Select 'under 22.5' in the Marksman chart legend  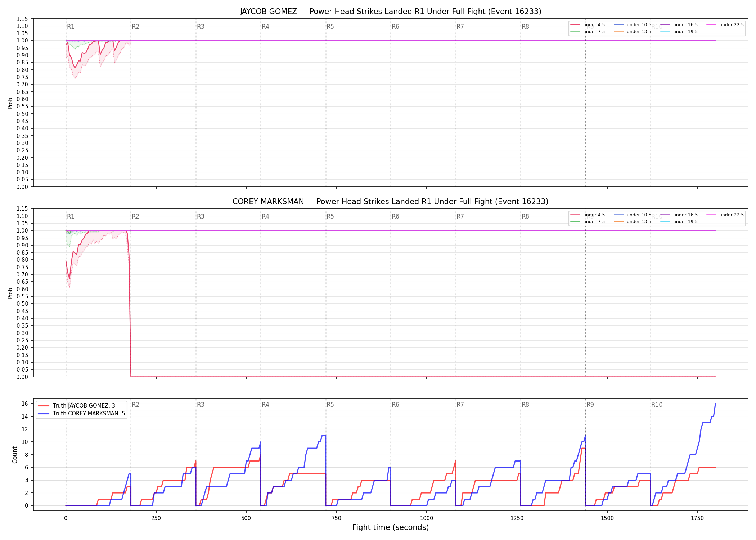pyautogui.click(x=725, y=215)
